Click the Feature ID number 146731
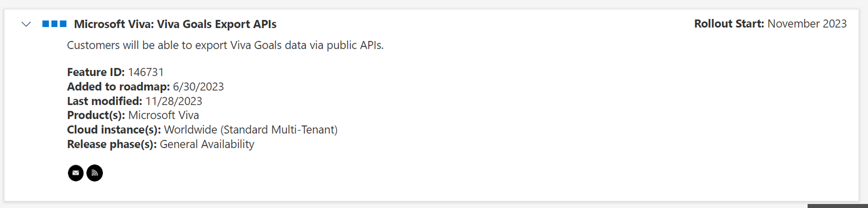This screenshot has width=868, height=208. pos(146,72)
